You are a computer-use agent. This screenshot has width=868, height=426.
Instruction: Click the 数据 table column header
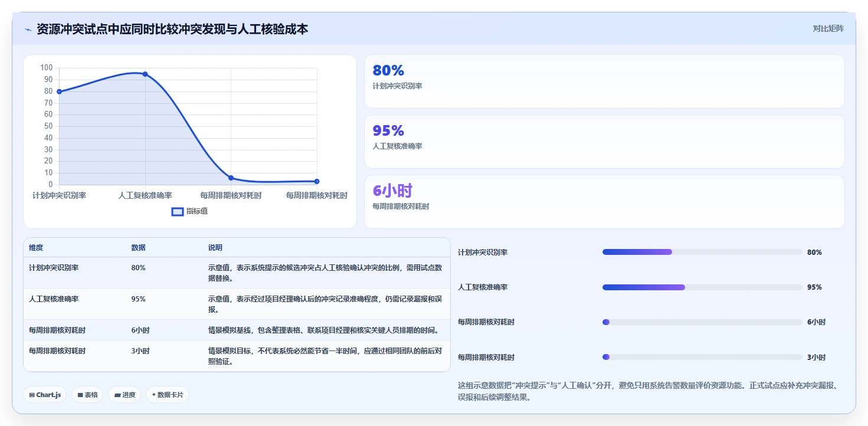click(x=138, y=248)
